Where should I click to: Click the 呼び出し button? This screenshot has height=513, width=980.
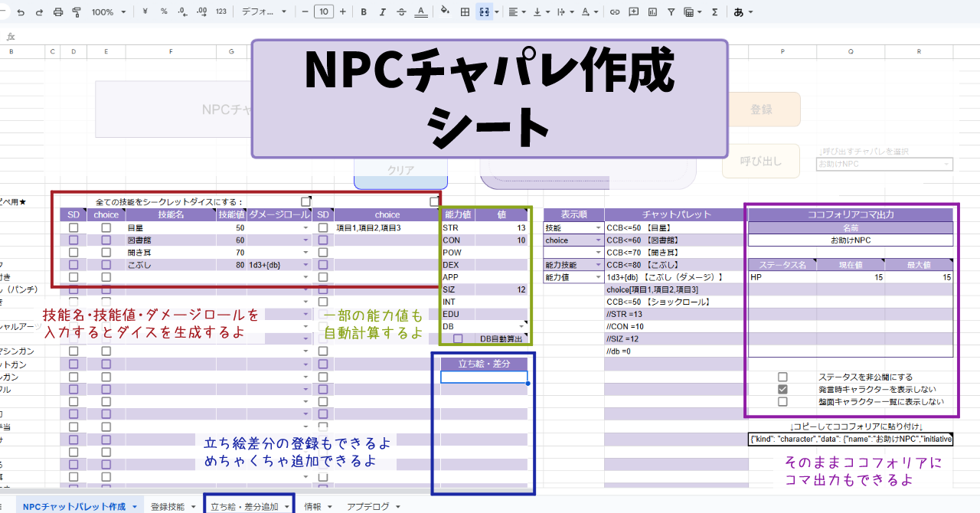[x=760, y=161]
